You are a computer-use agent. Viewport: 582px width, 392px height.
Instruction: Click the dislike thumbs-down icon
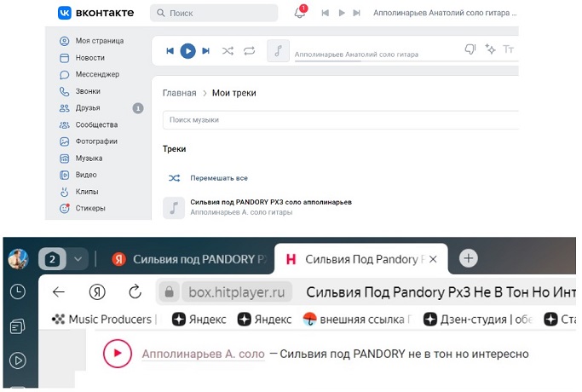470,49
